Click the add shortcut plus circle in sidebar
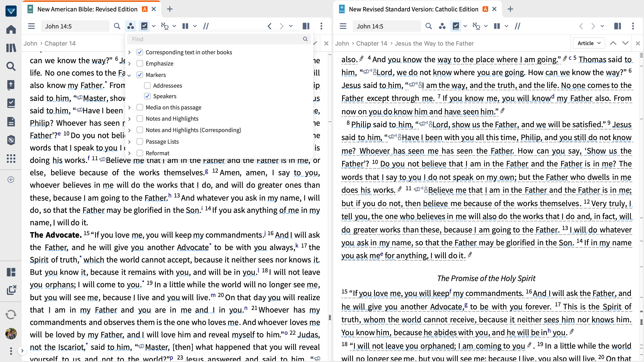The image size is (644, 362). click(11, 180)
